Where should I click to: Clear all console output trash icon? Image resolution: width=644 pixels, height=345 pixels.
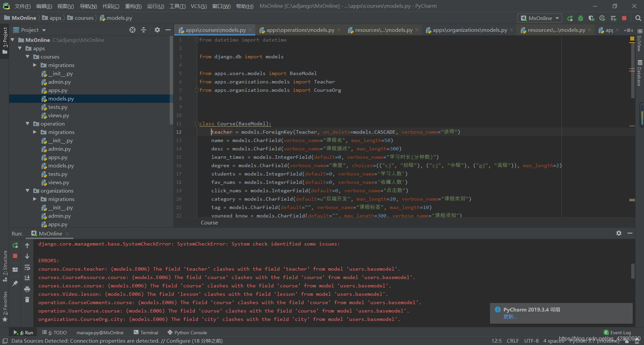click(27, 300)
